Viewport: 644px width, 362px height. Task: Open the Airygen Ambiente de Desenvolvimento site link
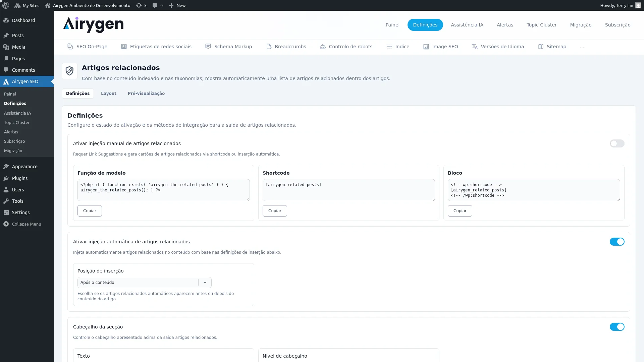(92, 5)
